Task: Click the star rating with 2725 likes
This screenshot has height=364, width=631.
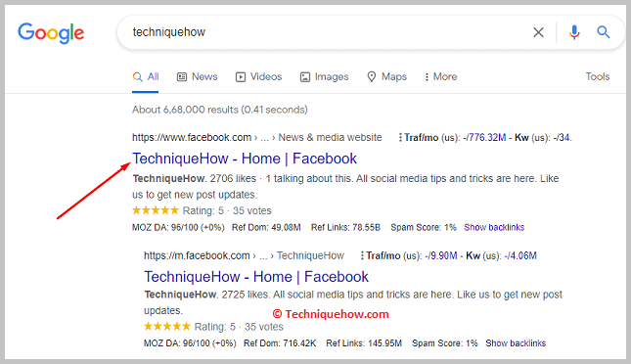Action: (167, 326)
